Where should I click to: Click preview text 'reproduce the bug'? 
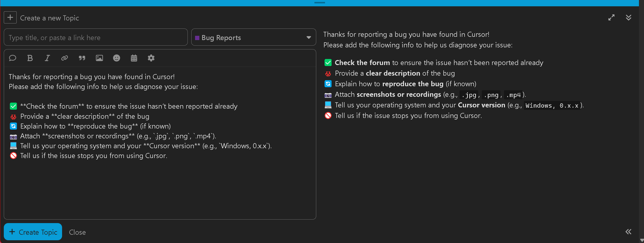click(413, 84)
